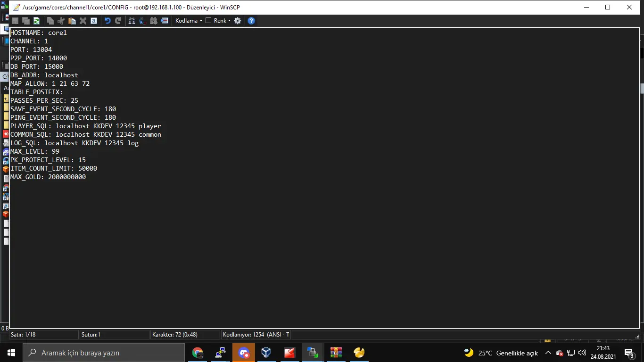
Task: Open the Renk dropdown arrow
Action: point(229,21)
